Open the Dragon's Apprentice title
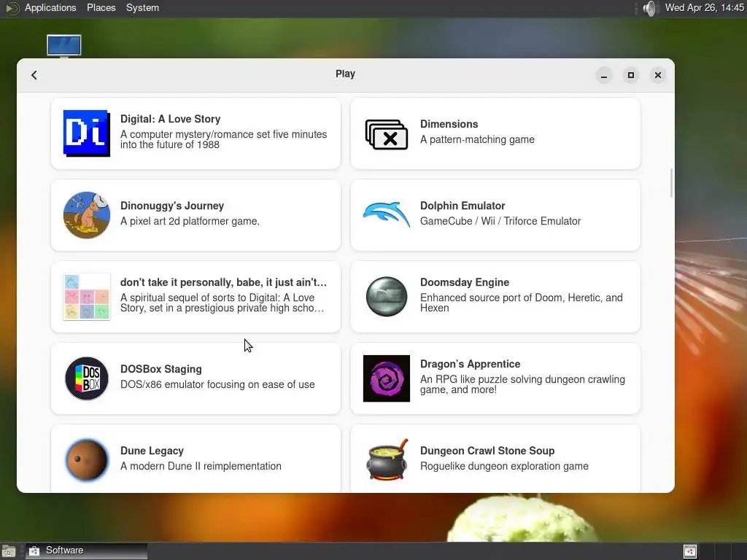 click(470, 364)
